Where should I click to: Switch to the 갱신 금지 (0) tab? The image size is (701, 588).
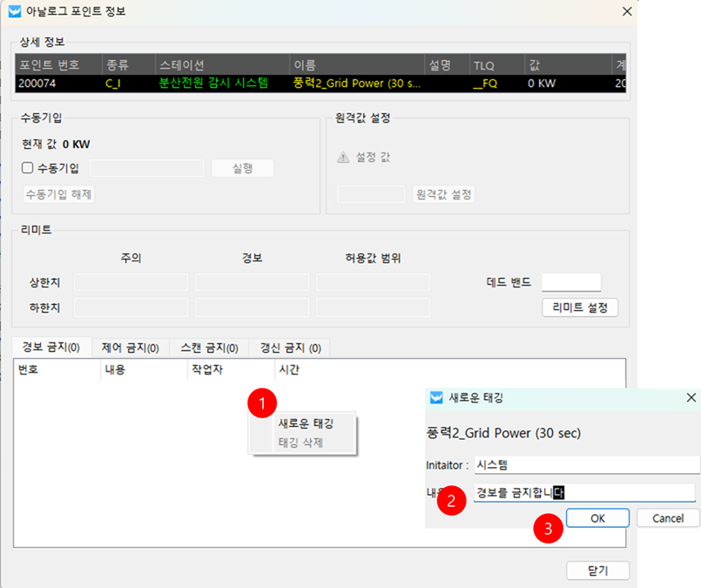290,348
